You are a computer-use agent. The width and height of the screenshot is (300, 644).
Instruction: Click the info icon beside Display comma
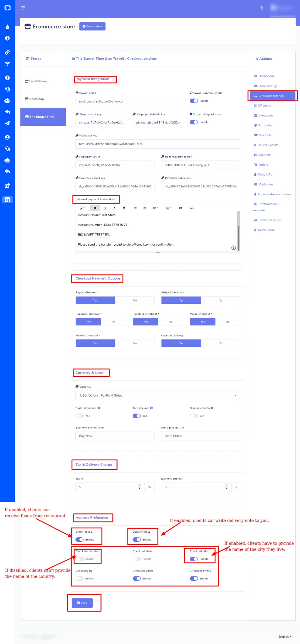click(212, 408)
